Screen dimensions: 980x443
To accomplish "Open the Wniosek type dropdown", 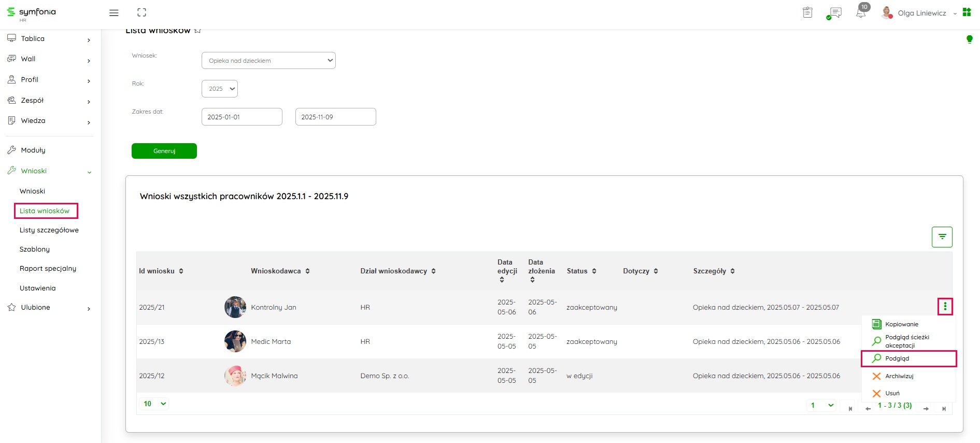I will coord(268,61).
